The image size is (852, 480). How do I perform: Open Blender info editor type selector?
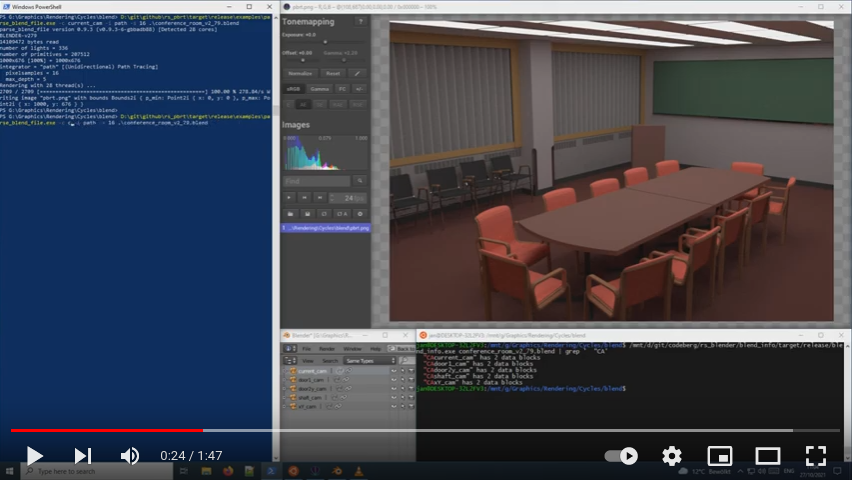(290, 348)
